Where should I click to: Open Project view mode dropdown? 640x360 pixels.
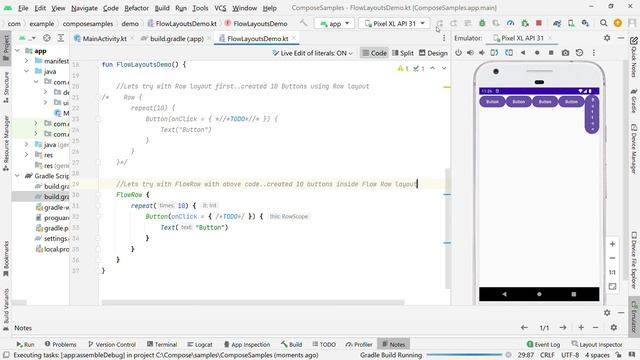[x=27, y=38]
